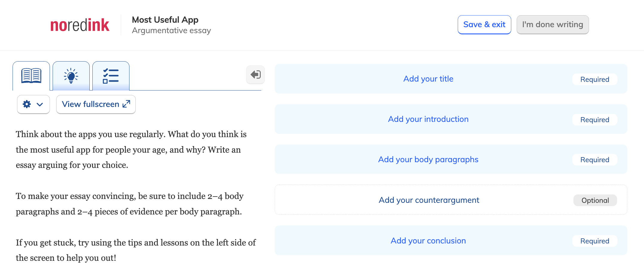The image size is (644, 279).
Task: Collapse the left instructions panel
Action: 255,75
